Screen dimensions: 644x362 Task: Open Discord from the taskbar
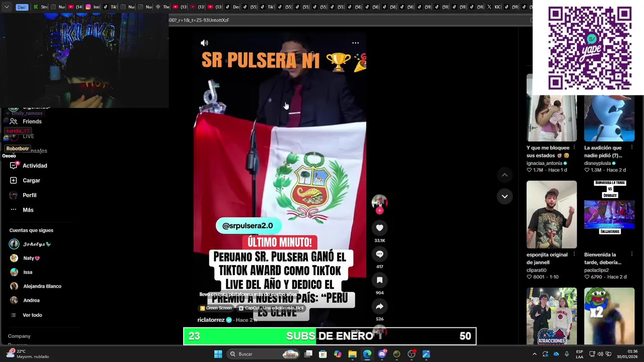[382, 354]
